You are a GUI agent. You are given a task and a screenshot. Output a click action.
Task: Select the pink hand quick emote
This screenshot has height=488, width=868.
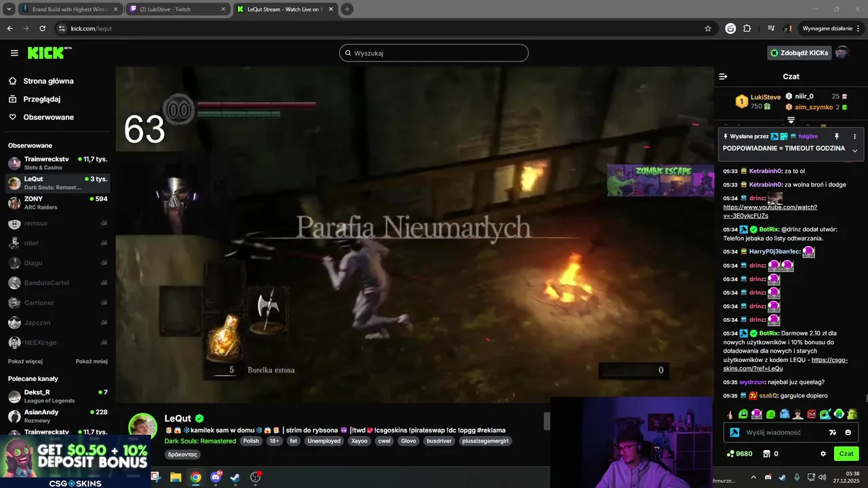coord(730,414)
